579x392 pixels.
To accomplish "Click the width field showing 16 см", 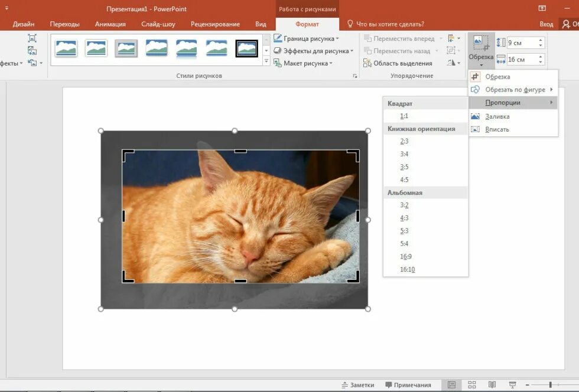I will point(522,60).
